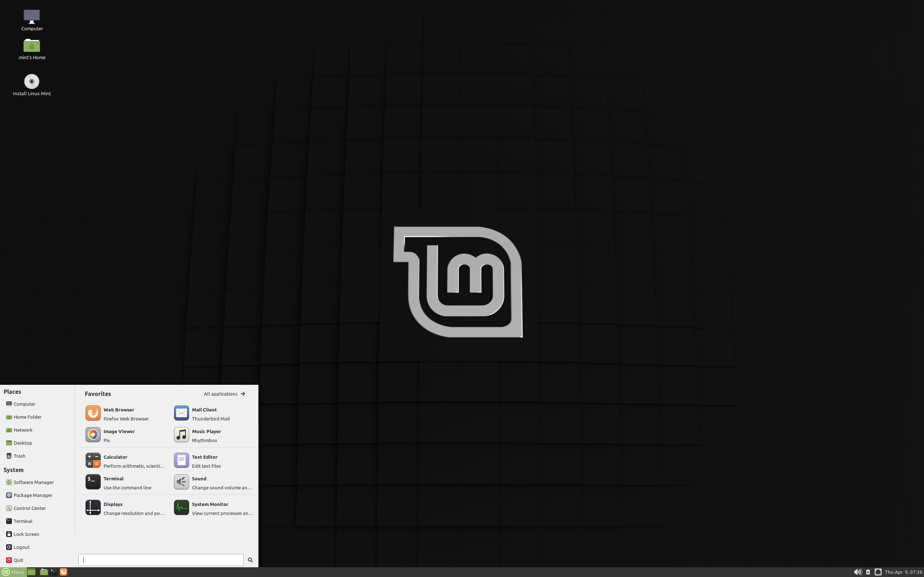Screen dimensions: 924x577
Task: Click the Sound settings icon
Action: (x=180, y=482)
